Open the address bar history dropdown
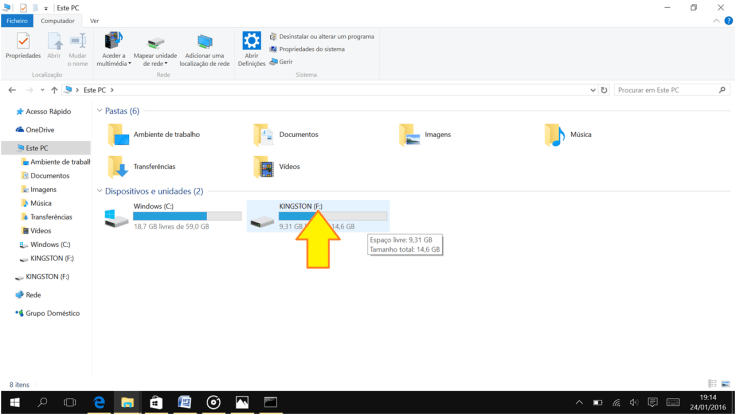Image resolution: width=736 pixels, height=415 pixels. click(593, 90)
